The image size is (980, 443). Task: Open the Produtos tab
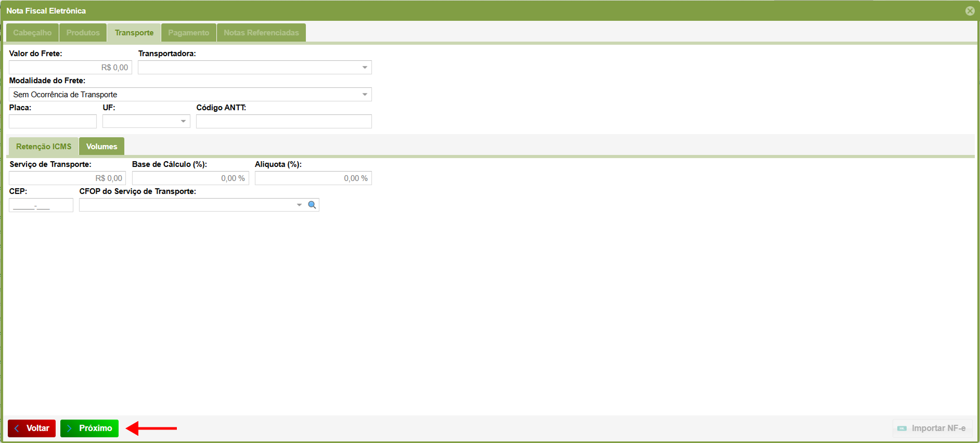click(x=83, y=33)
